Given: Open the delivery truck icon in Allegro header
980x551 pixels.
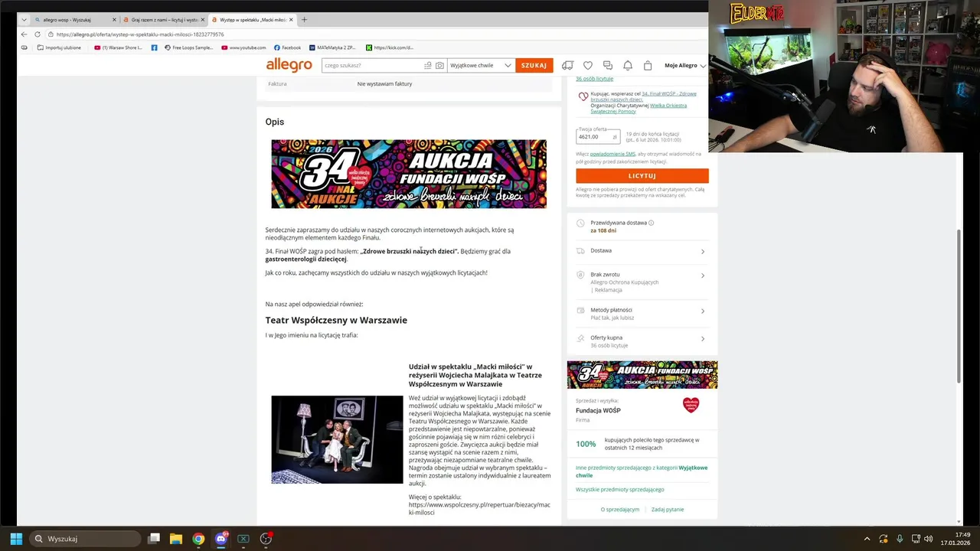Looking at the screenshot, I should (x=567, y=66).
